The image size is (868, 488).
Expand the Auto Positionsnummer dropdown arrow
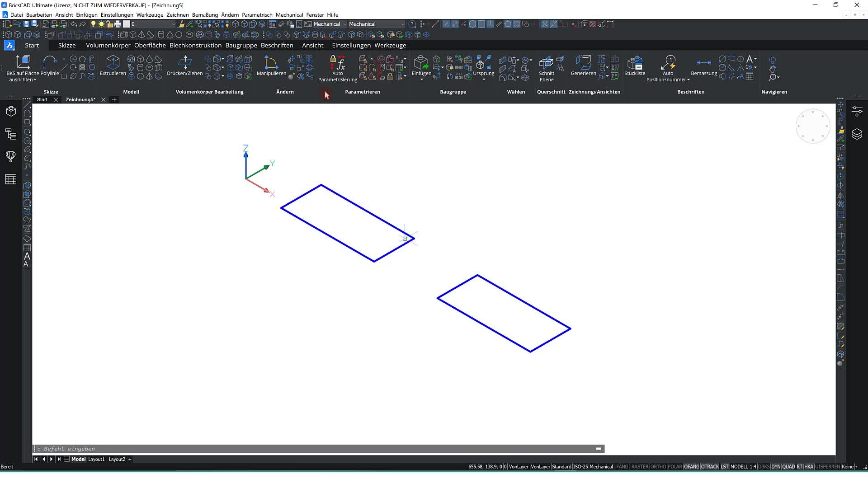click(688, 80)
